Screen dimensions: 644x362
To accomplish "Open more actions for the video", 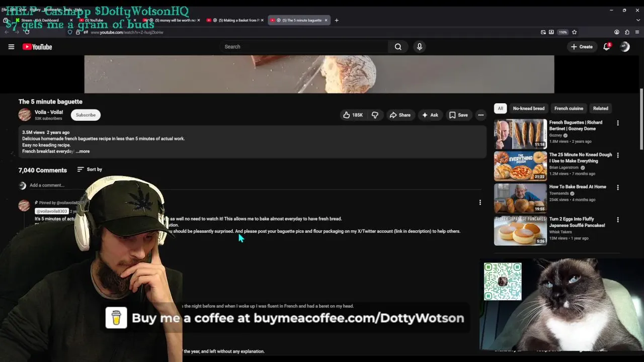I will click(x=481, y=115).
